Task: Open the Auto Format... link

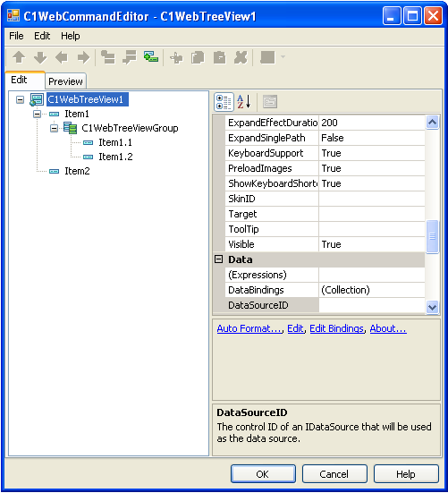Action: click(249, 328)
